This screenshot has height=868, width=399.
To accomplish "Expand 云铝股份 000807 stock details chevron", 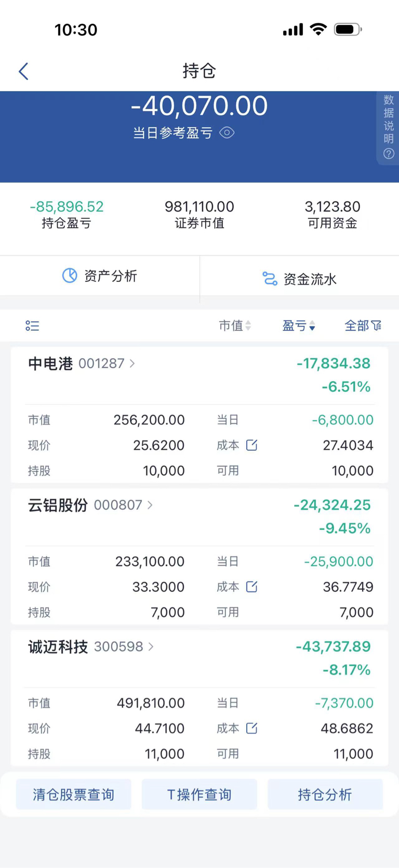I will [150, 505].
